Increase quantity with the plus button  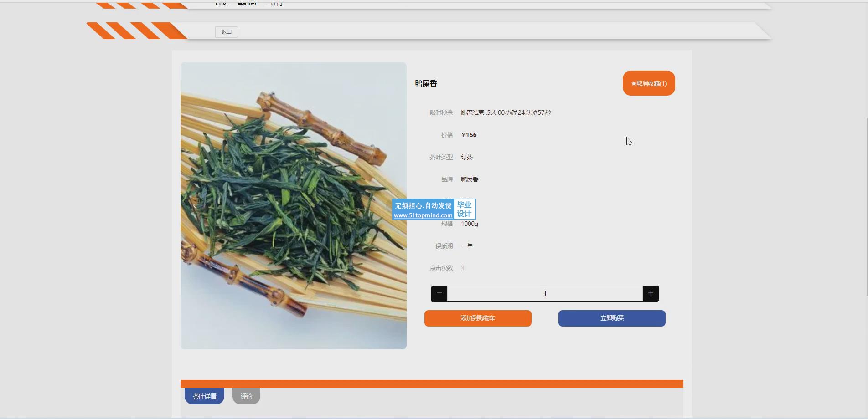click(x=651, y=294)
